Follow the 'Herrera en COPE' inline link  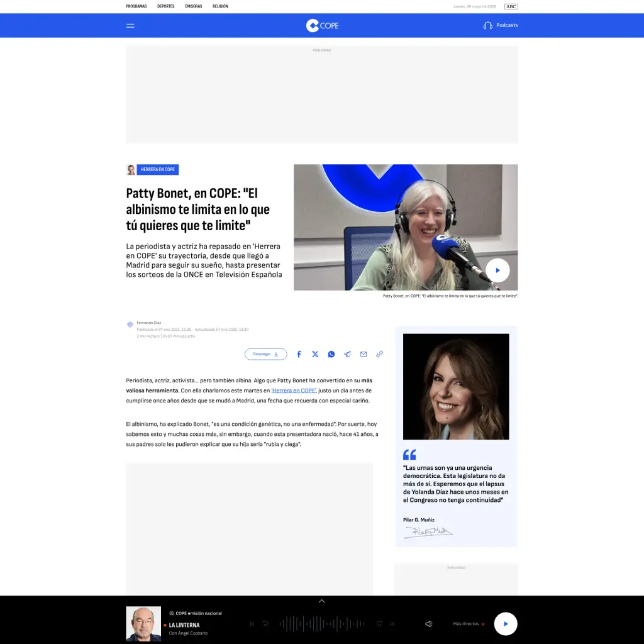click(294, 391)
